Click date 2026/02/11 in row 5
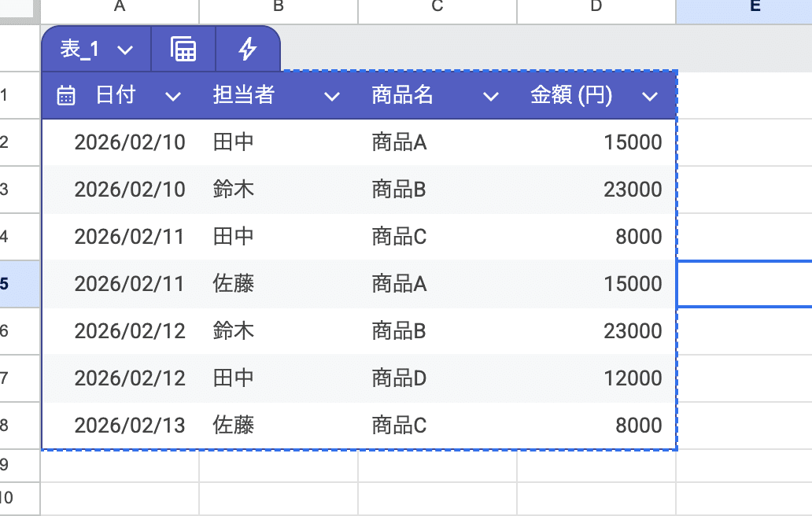 click(129, 284)
